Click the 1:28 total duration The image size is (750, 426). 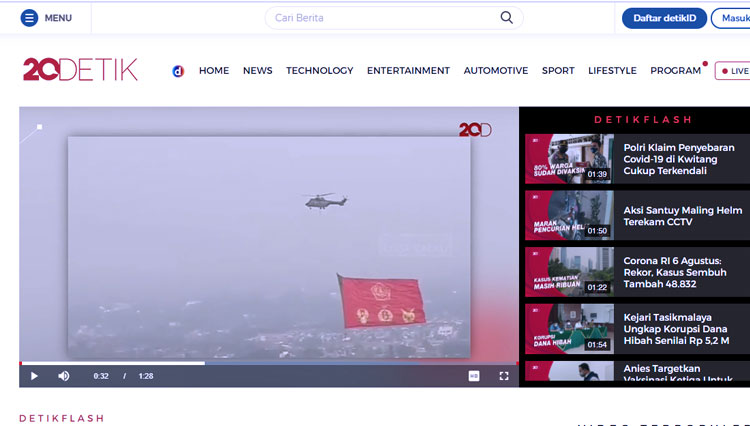[146, 376]
